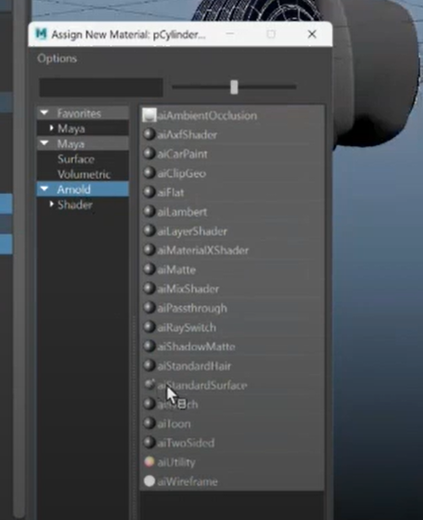Click the aiStandardSurface shader icon
Viewport: 423px width, 520px height.
pos(149,385)
